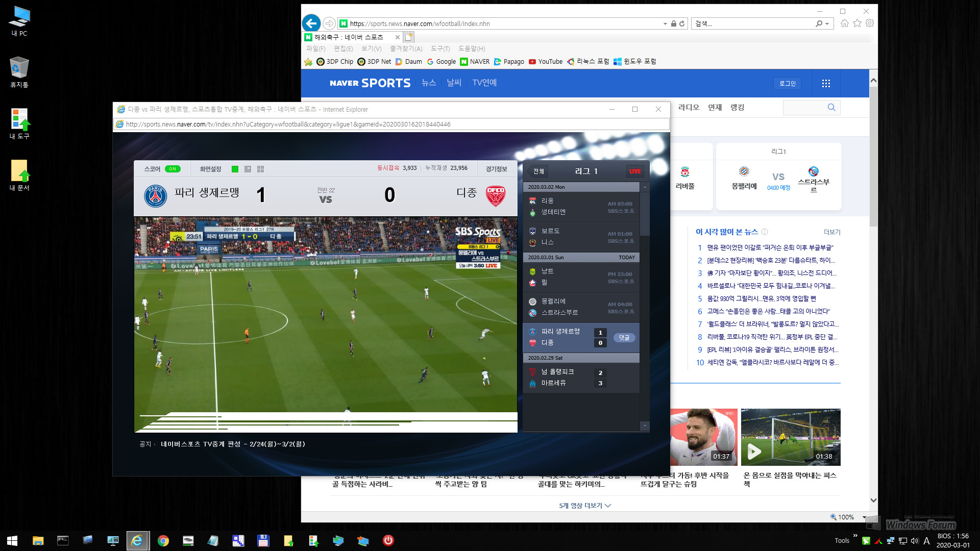Image resolution: width=980 pixels, height=551 pixels.
Task: Click the 로그인 button
Action: 788,83
